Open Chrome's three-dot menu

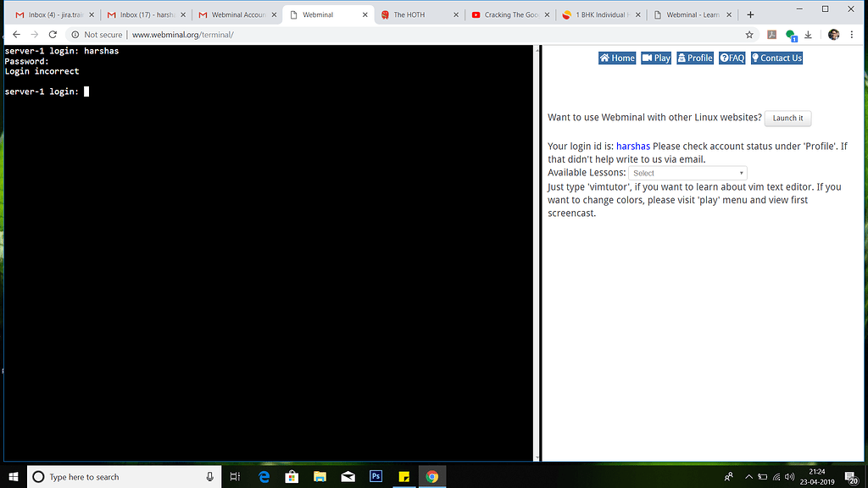[x=852, y=35]
